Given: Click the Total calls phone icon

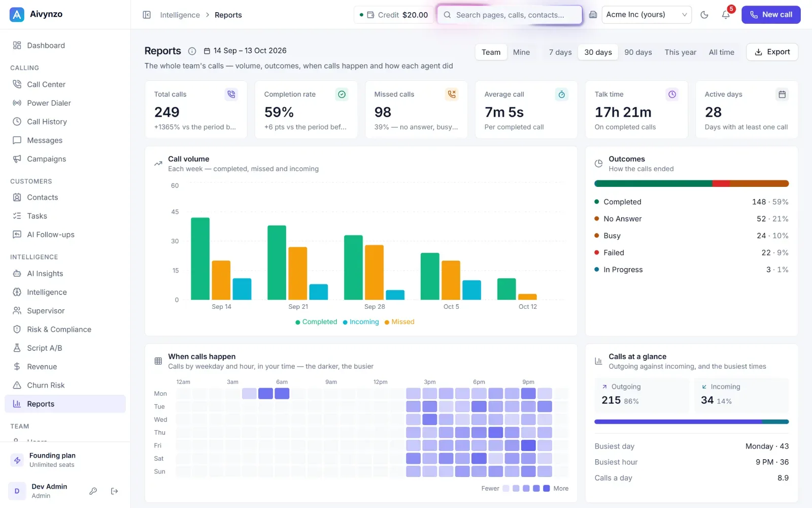Looking at the screenshot, I should pos(231,94).
